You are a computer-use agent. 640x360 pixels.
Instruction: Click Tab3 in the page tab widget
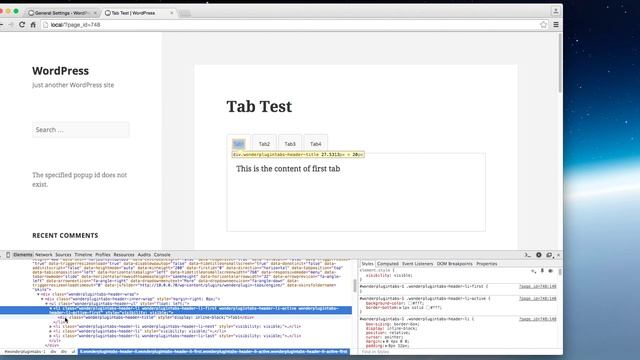[x=290, y=144]
